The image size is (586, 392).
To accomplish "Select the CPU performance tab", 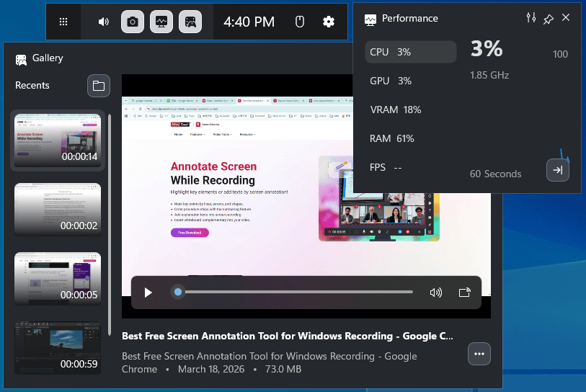I will [x=410, y=52].
